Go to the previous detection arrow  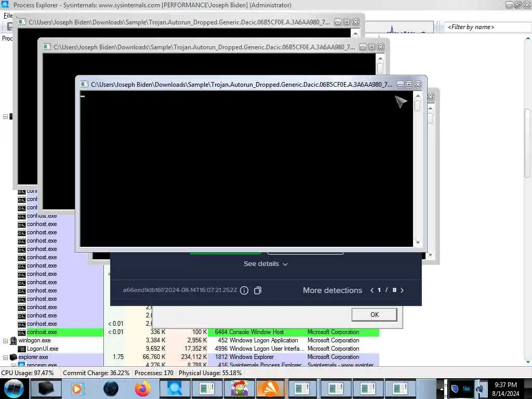pos(372,290)
